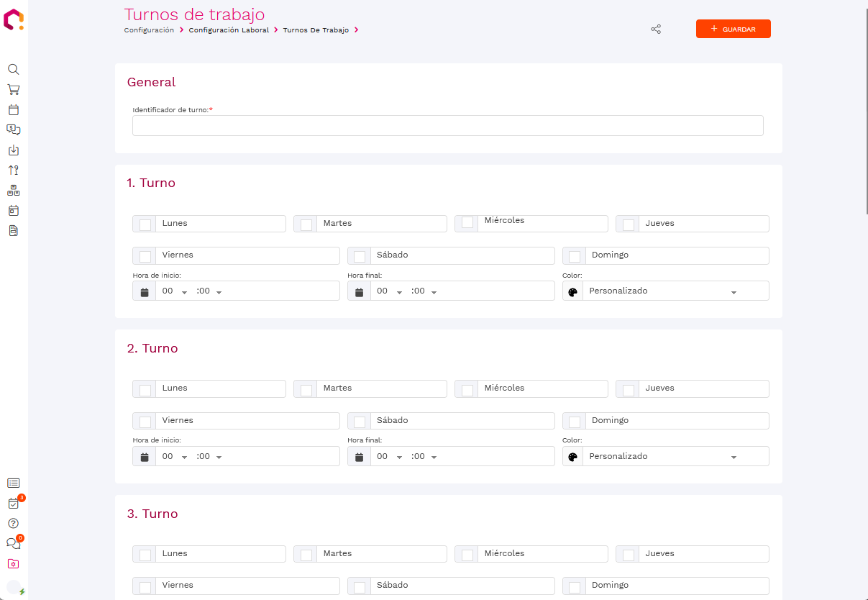This screenshot has height=600, width=868.
Task: Open the search magnifier in sidebar
Action: [x=13, y=70]
